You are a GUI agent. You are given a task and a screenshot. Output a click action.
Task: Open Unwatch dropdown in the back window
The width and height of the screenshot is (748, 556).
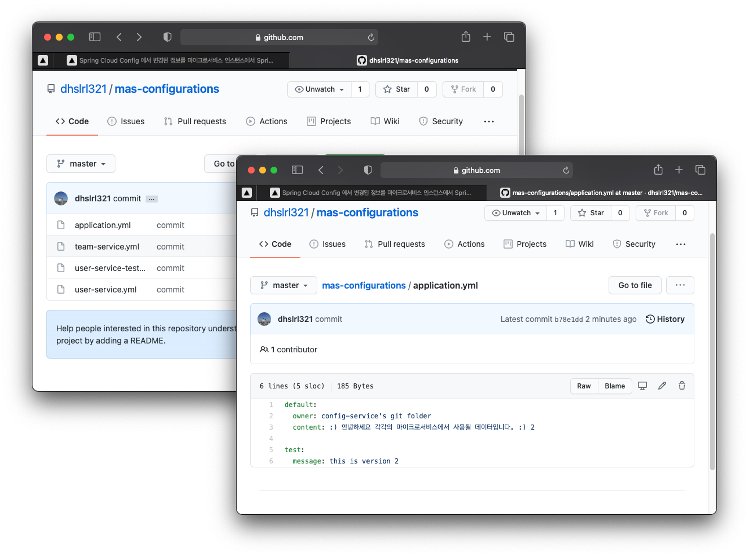[x=319, y=89]
